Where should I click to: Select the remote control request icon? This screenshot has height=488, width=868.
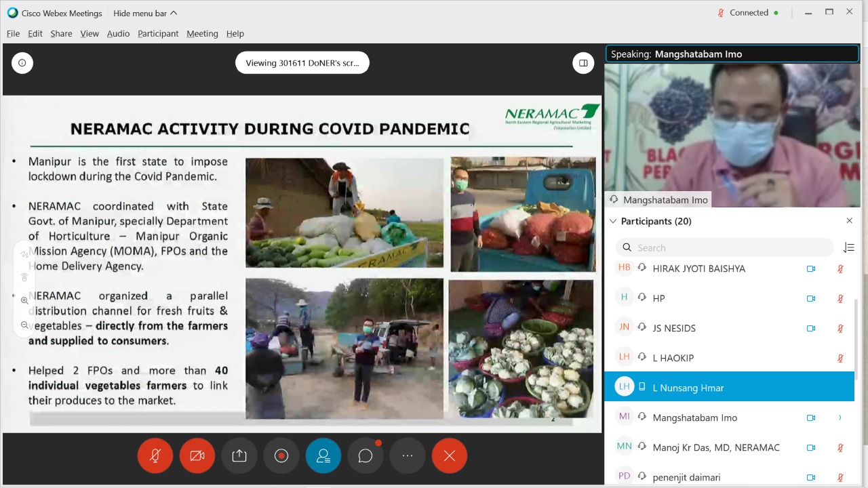[24, 277]
